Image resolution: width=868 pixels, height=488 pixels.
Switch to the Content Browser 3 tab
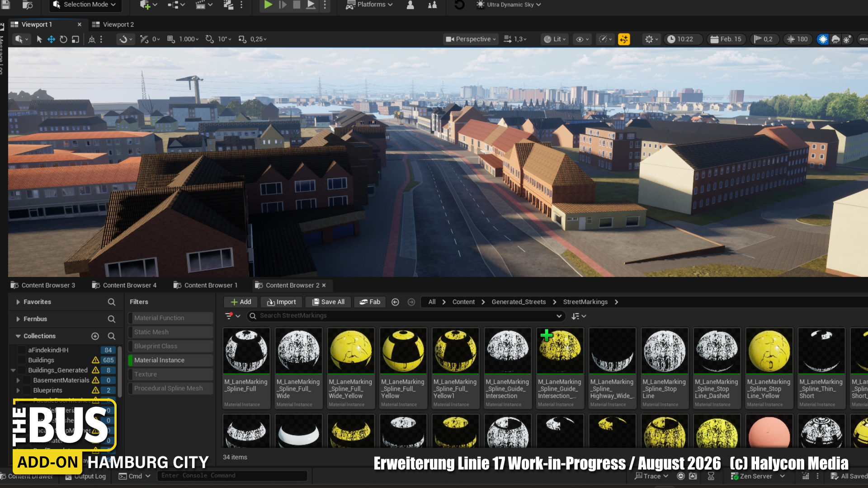point(43,285)
